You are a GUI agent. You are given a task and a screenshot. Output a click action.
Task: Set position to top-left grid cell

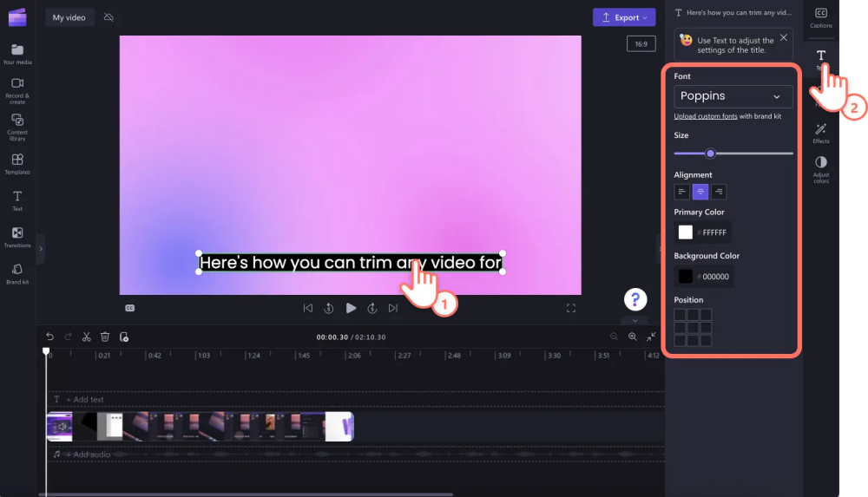680,315
